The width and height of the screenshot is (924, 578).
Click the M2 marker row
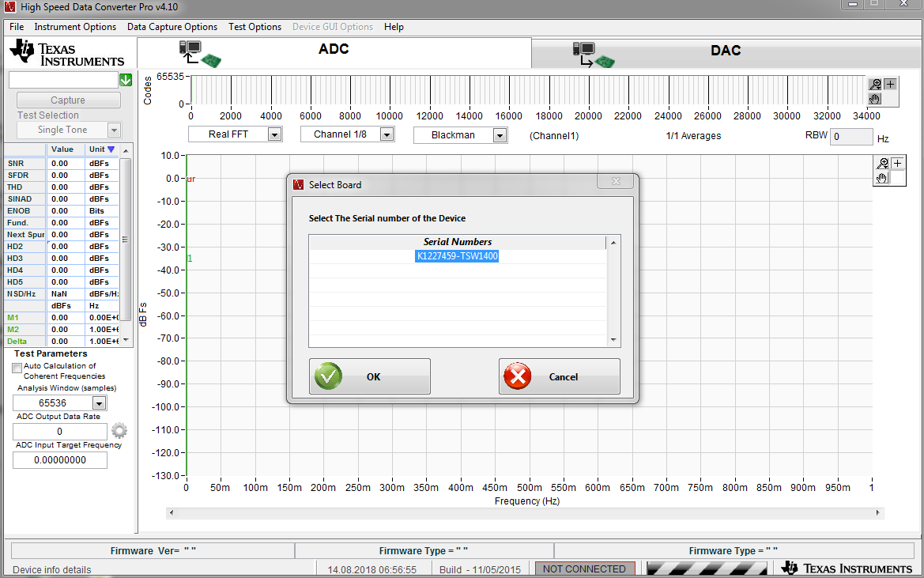tap(62, 330)
